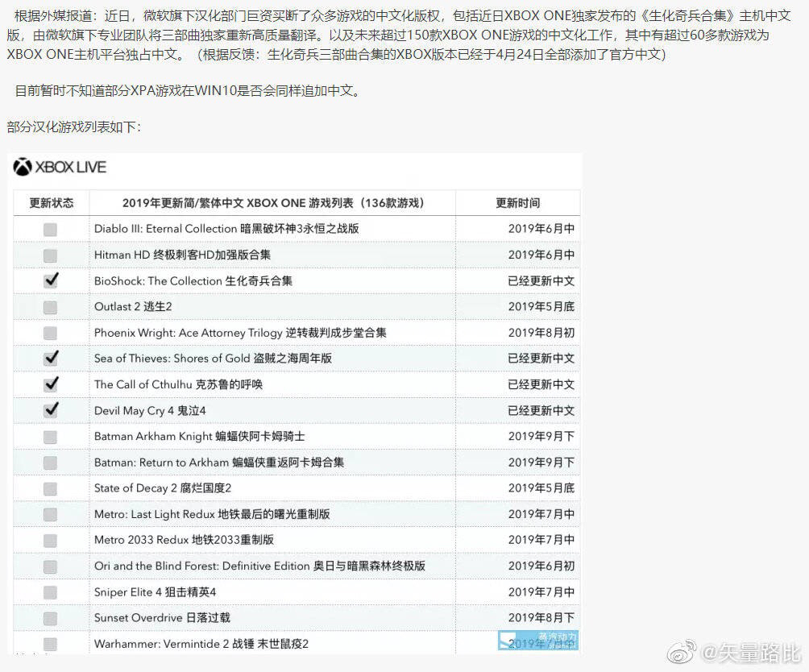Click Sunset Overdrive's 2019年8月下 date
809x672 pixels.
[541, 618]
